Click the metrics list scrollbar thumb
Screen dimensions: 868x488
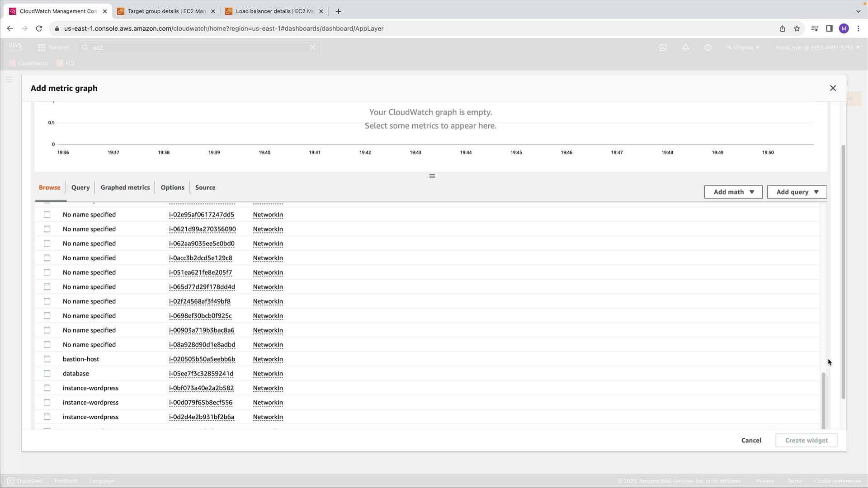[x=823, y=400]
